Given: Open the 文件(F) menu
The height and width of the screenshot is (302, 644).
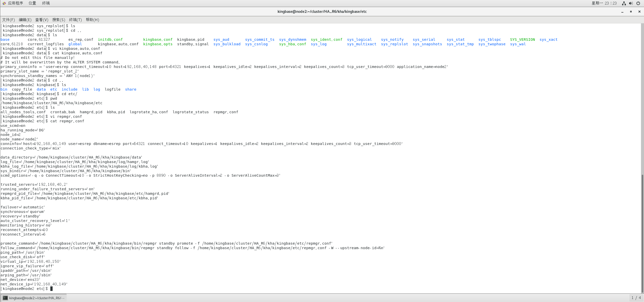Looking at the screenshot, I should (x=9, y=20).
